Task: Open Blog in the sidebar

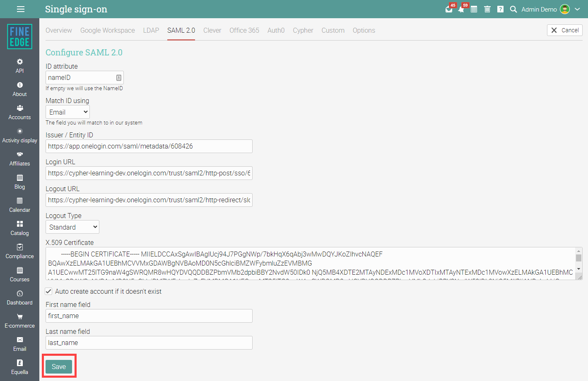Action: point(19,182)
